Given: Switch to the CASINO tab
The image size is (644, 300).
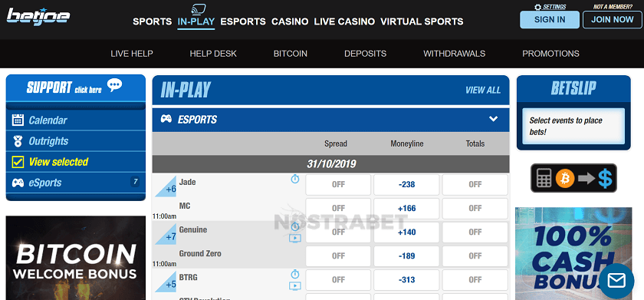Looking at the screenshot, I should point(290,21).
